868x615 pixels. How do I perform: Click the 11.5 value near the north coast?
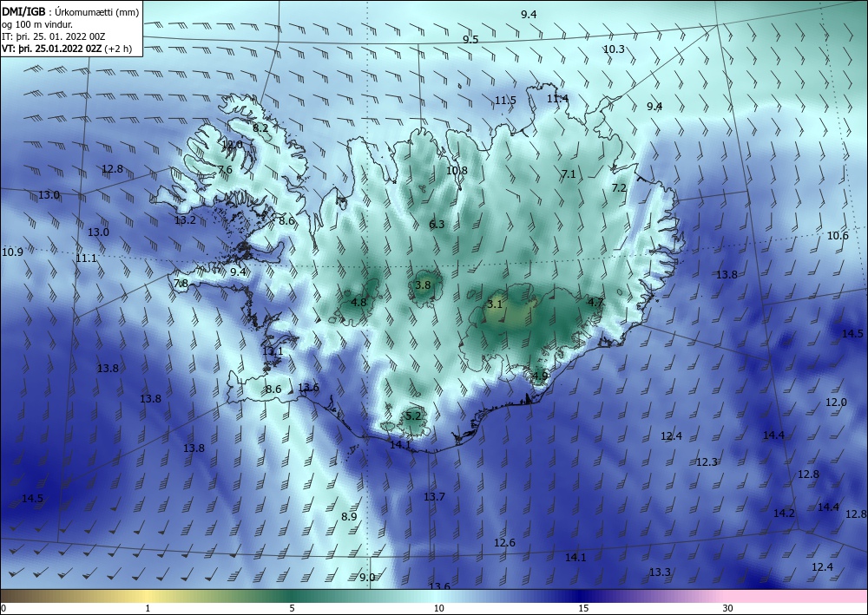pyautogui.click(x=505, y=100)
